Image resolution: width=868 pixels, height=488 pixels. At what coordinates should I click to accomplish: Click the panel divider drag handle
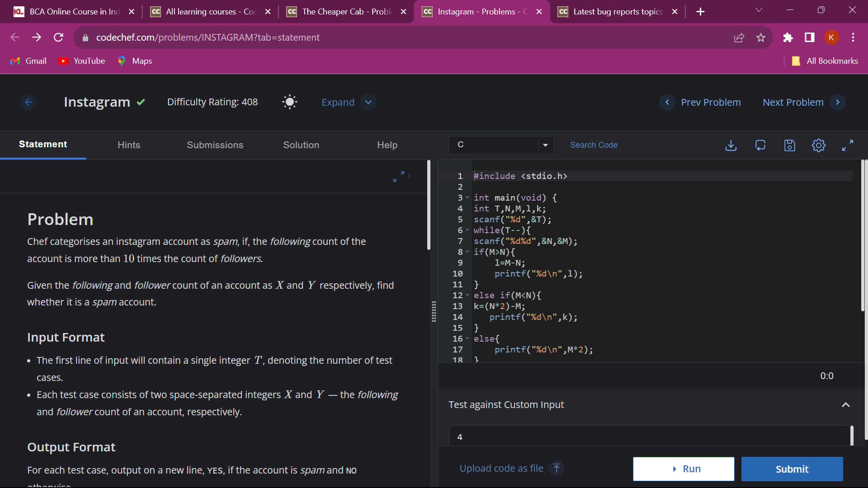pyautogui.click(x=434, y=312)
